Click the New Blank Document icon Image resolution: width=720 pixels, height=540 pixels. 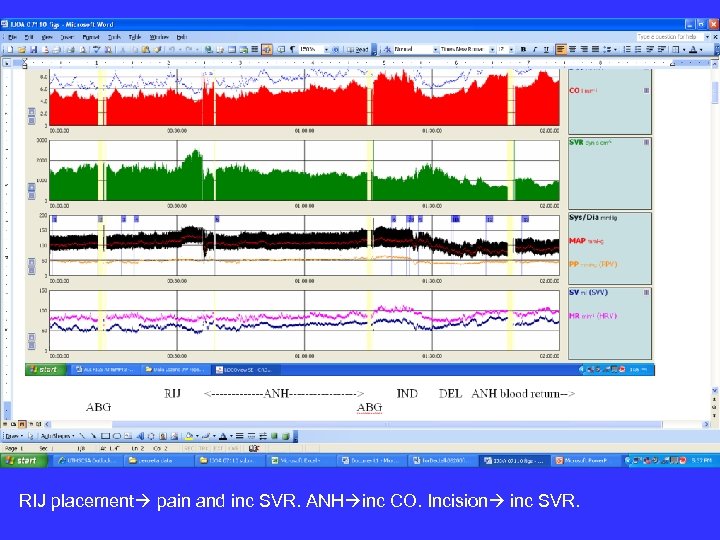click(10, 49)
